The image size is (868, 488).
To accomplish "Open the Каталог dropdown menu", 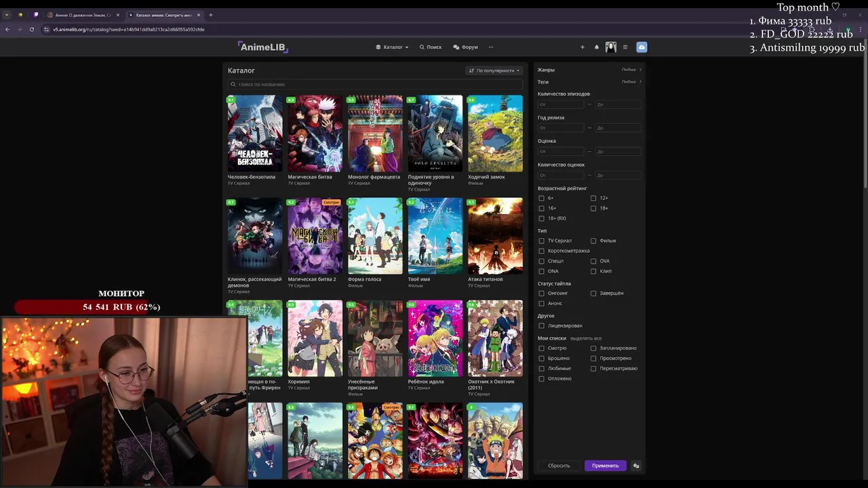I will (392, 47).
